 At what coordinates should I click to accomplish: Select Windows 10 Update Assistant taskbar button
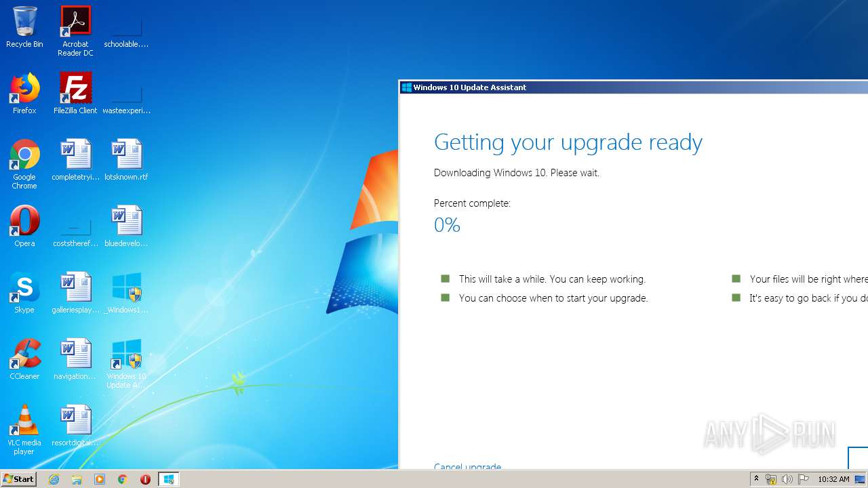click(168, 479)
